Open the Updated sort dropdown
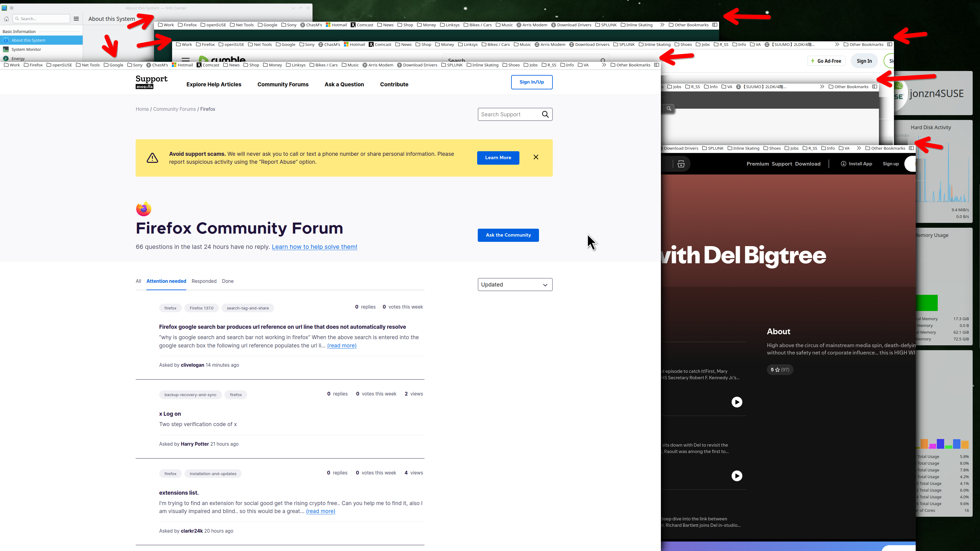Viewport: 980px width, 551px height. click(515, 284)
